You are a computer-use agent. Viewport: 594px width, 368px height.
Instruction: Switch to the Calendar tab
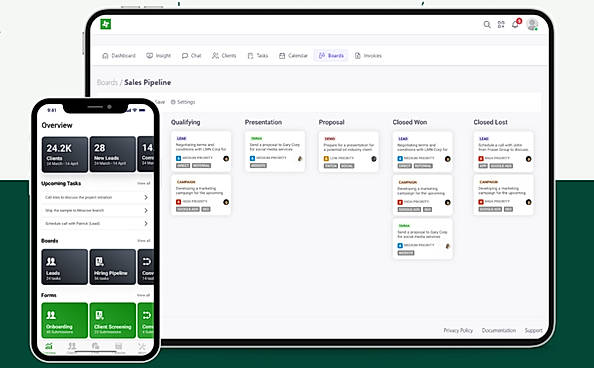(293, 56)
